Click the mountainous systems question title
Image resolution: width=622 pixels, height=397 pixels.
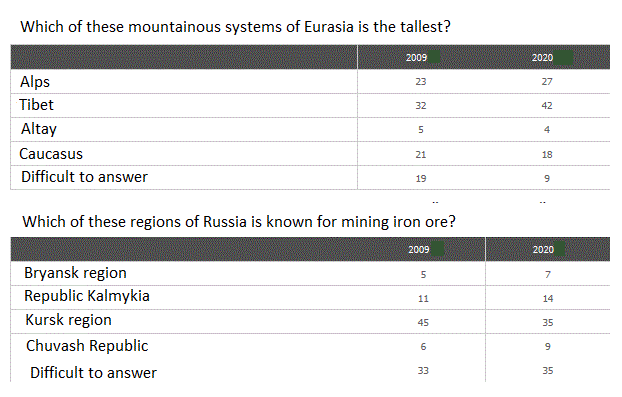[236, 27]
